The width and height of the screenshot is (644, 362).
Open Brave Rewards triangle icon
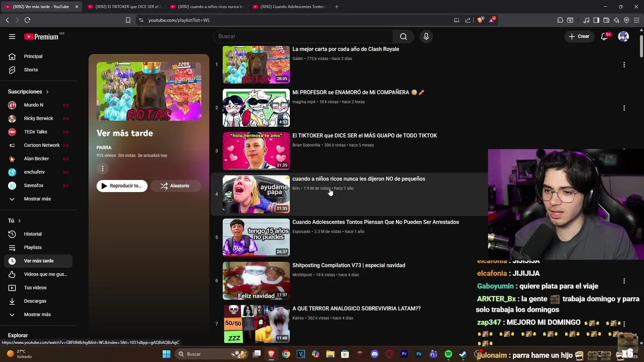493,20
